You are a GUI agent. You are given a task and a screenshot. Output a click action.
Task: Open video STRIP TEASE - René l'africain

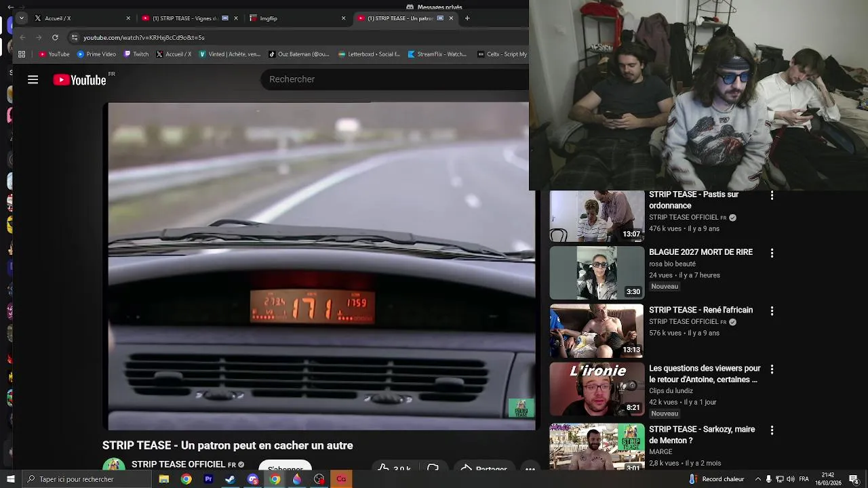click(x=701, y=310)
